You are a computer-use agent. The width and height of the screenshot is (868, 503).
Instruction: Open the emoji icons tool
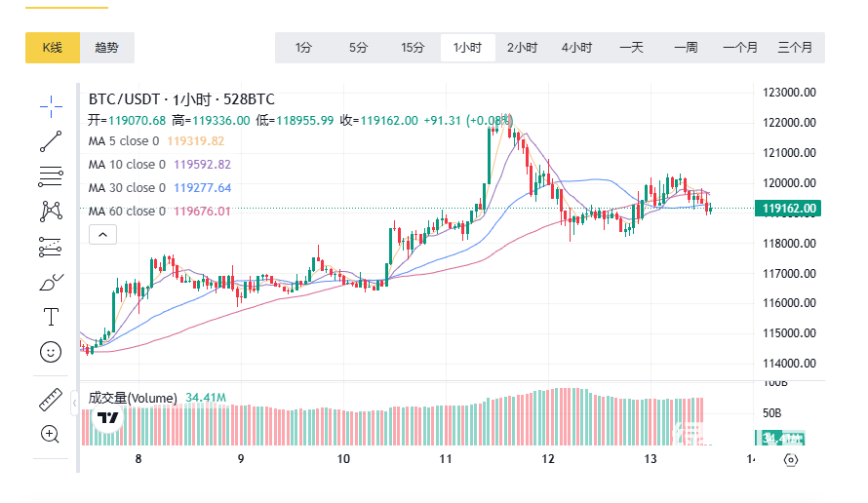(51, 351)
